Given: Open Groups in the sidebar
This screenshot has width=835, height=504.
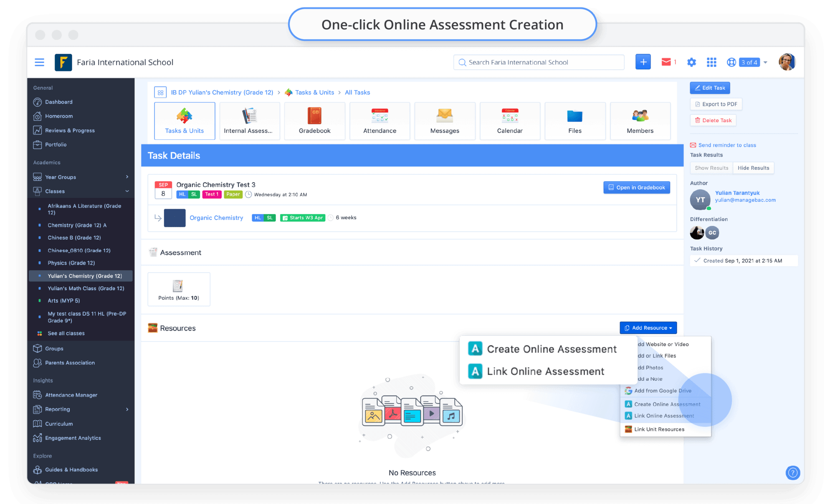Looking at the screenshot, I should (54, 349).
